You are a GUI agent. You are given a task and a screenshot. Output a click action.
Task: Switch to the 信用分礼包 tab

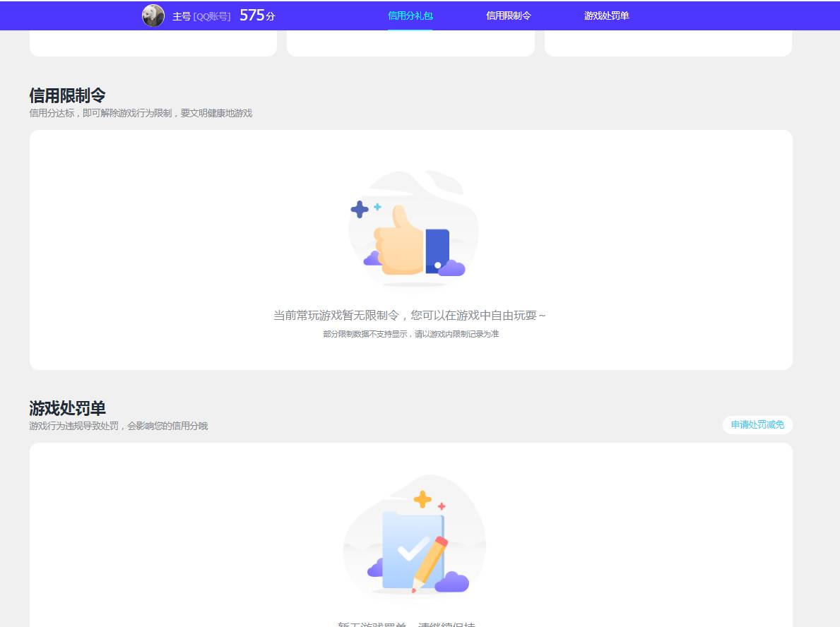tap(410, 14)
